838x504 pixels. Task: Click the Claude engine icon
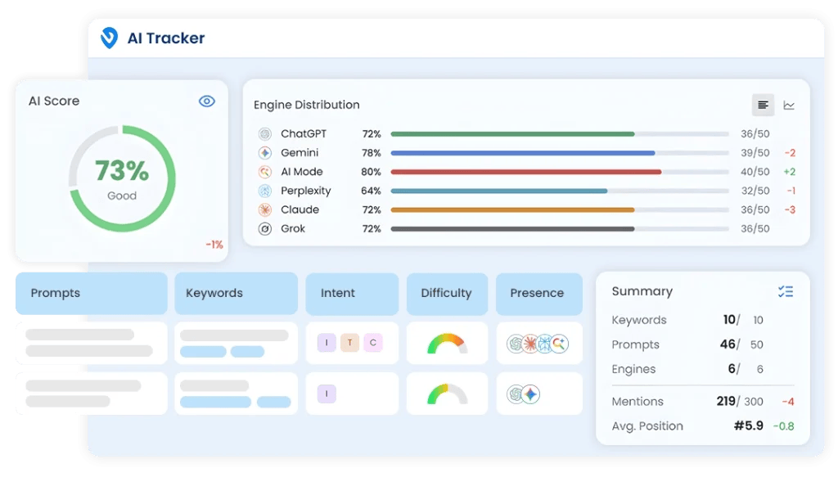[x=265, y=210]
